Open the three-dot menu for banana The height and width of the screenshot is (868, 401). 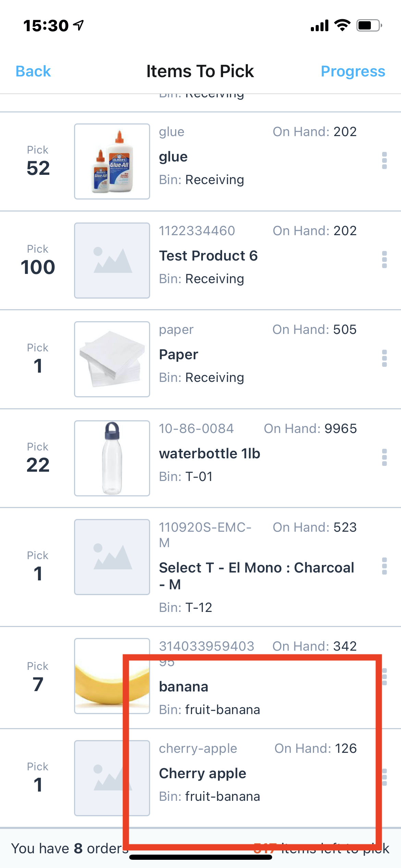pos(385,677)
